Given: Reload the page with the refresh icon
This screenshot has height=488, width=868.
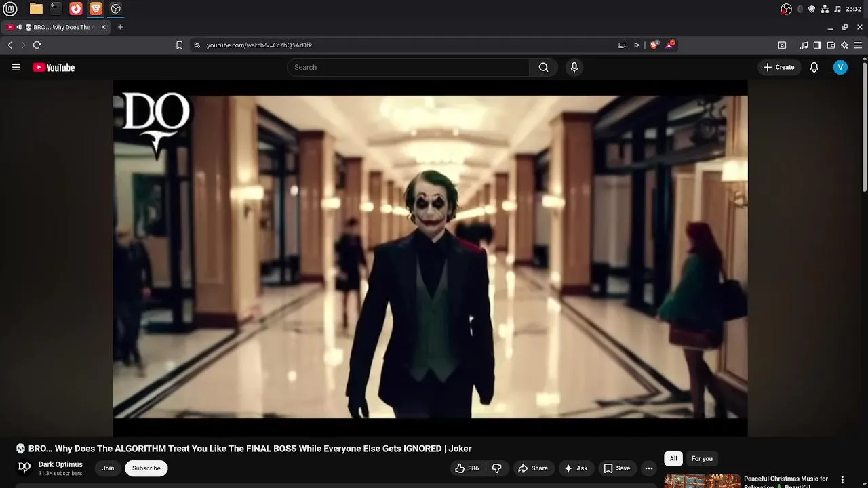Looking at the screenshot, I should 37,45.
